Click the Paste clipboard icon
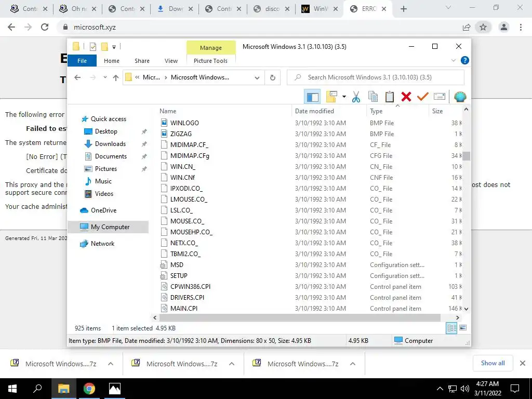This screenshot has width=532, height=399. 390,97
